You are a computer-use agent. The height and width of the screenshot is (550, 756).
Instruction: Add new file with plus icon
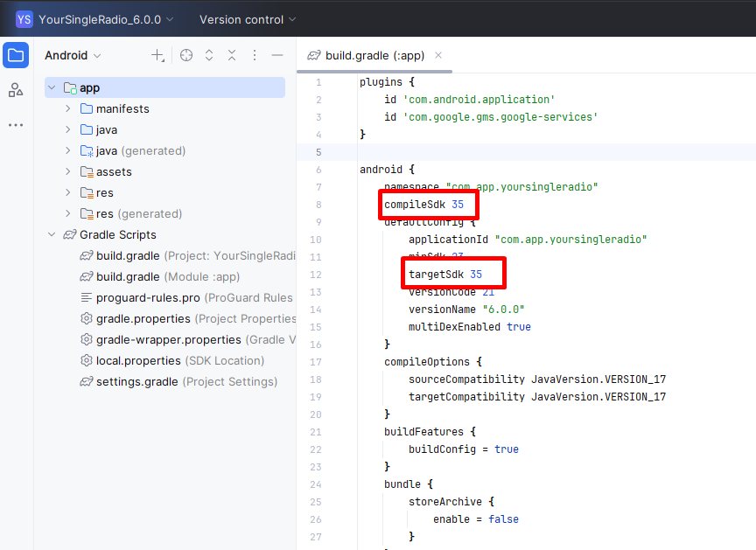(157, 55)
